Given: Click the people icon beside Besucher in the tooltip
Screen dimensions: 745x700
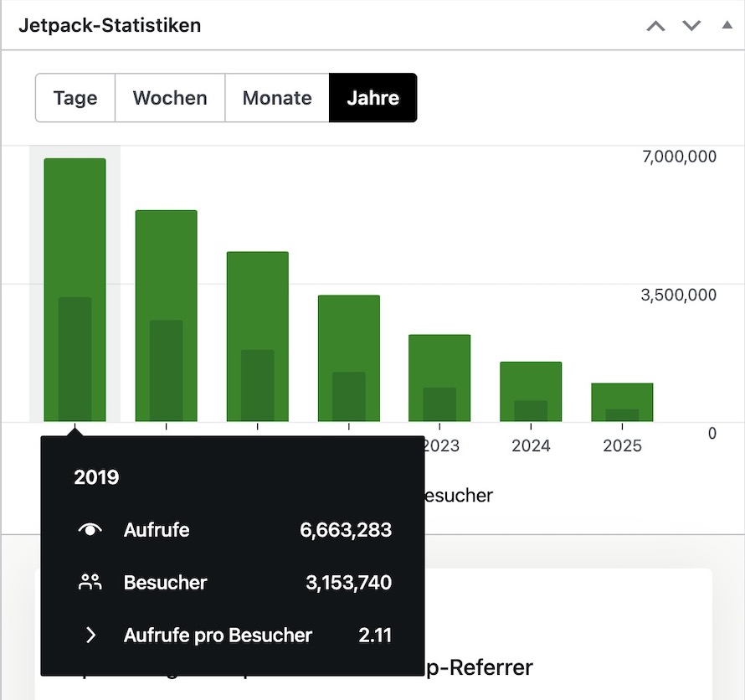Looking at the screenshot, I should tap(90, 583).
